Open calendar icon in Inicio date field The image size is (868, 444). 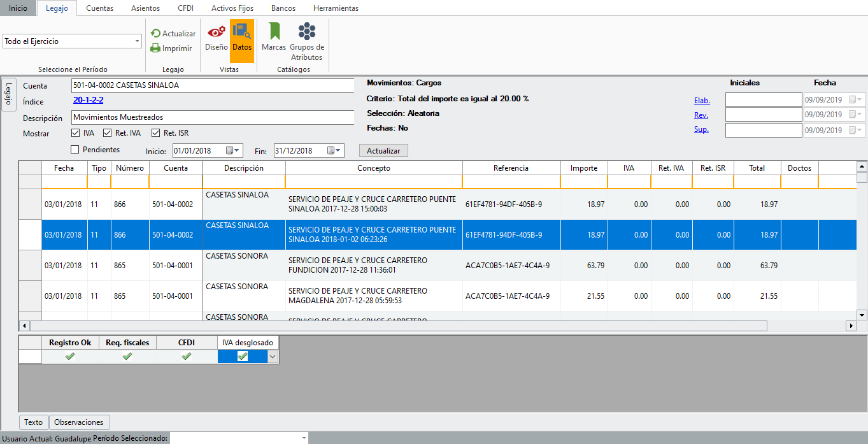pos(229,151)
